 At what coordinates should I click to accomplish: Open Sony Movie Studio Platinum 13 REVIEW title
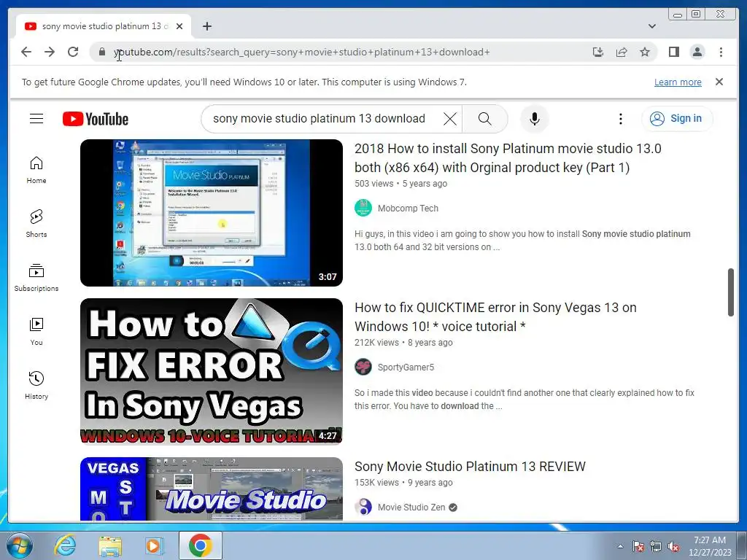pyautogui.click(x=470, y=467)
